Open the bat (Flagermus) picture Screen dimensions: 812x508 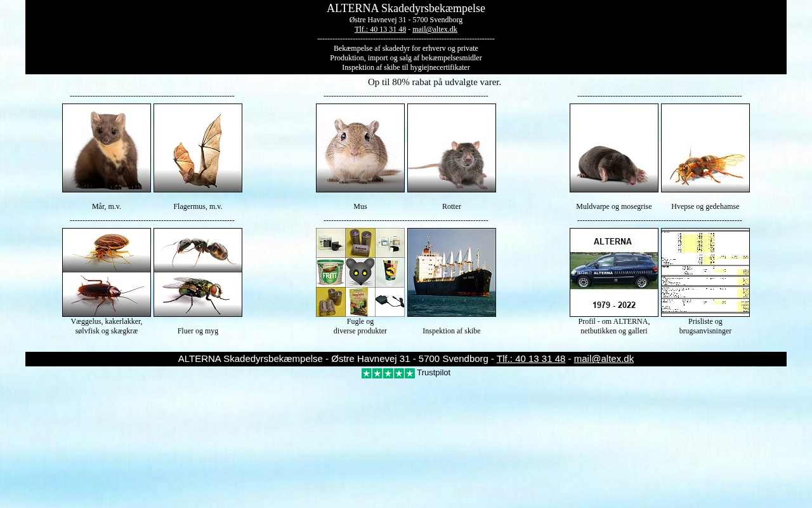pos(198,148)
